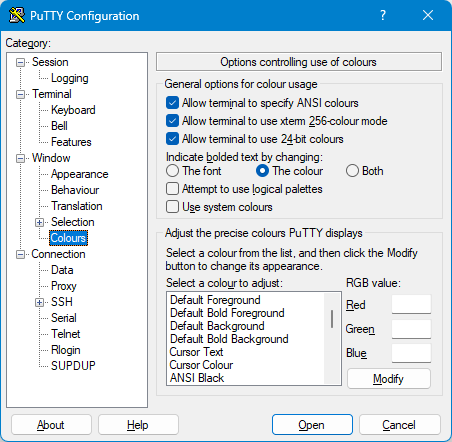
Task: Close the PuTTY Configuration window
Action: (x=428, y=15)
